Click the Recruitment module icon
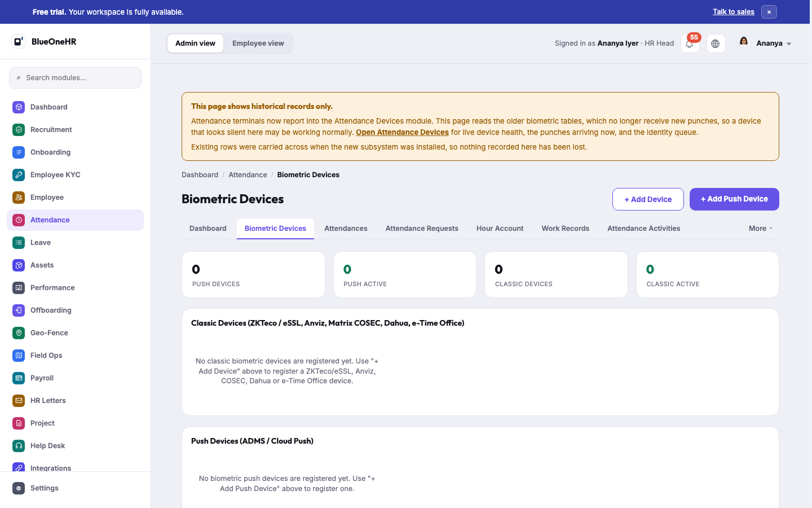The width and height of the screenshot is (812, 508). (19, 129)
